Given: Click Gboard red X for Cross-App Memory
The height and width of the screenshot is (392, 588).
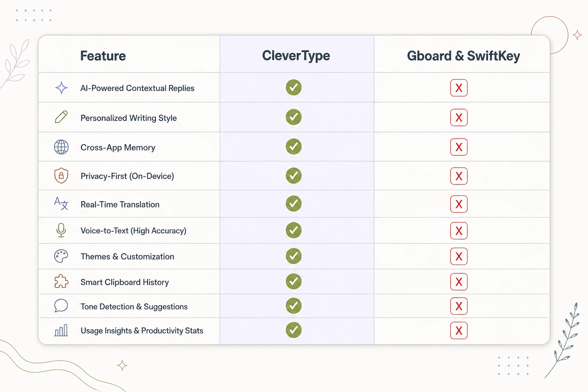Looking at the screenshot, I should point(459,147).
